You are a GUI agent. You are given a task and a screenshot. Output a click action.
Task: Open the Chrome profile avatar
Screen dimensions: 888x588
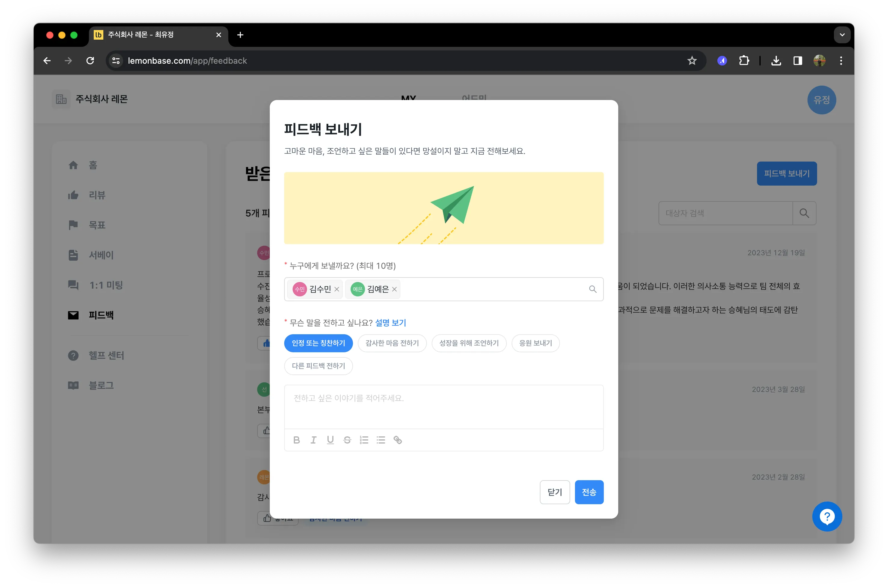819,61
